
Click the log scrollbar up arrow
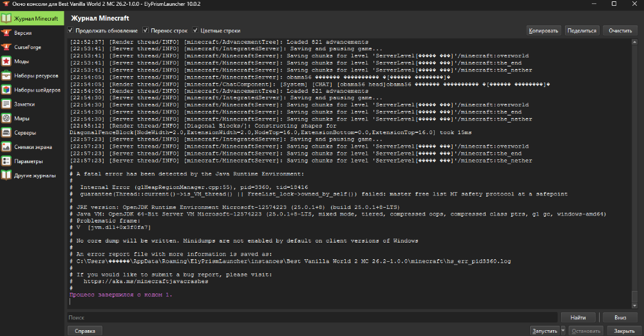pyautogui.click(x=634, y=42)
